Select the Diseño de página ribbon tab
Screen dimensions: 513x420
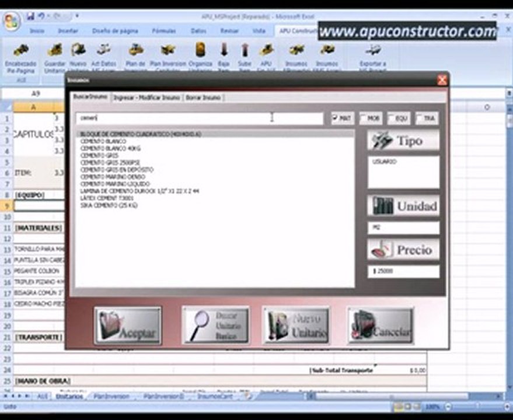(115, 31)
